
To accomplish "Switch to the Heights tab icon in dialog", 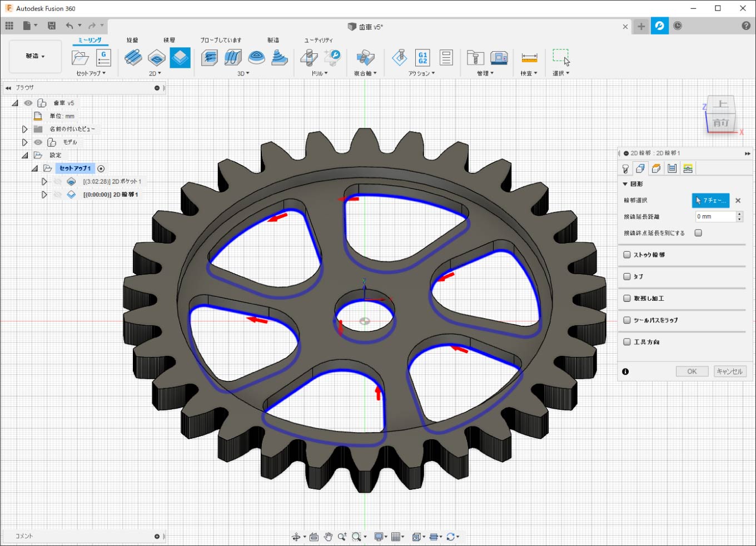I will (x=656, y=168).
